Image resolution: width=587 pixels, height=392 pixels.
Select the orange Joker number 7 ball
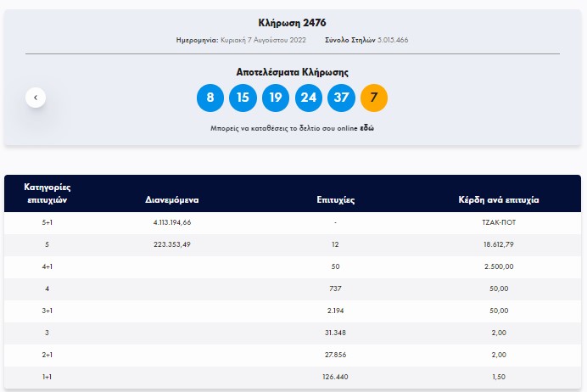coord(374,98)
